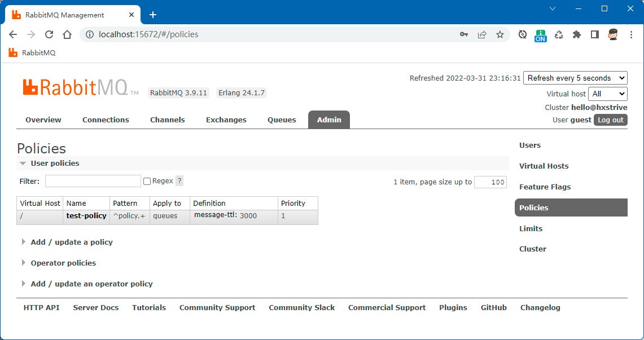The image size is (644, 340).
Task: Open the Server Docs footer link
Action: click(96, 308)
